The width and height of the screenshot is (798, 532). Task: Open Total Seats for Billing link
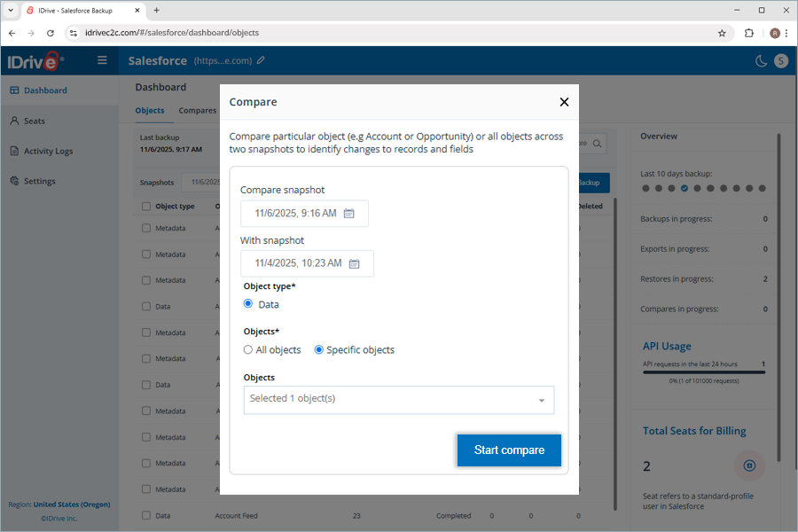(x=694, y=431)
